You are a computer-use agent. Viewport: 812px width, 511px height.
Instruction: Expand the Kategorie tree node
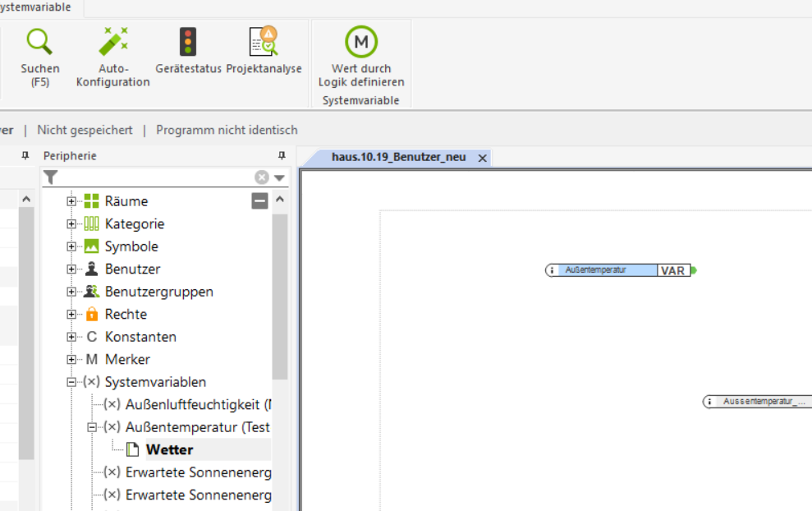71,224
